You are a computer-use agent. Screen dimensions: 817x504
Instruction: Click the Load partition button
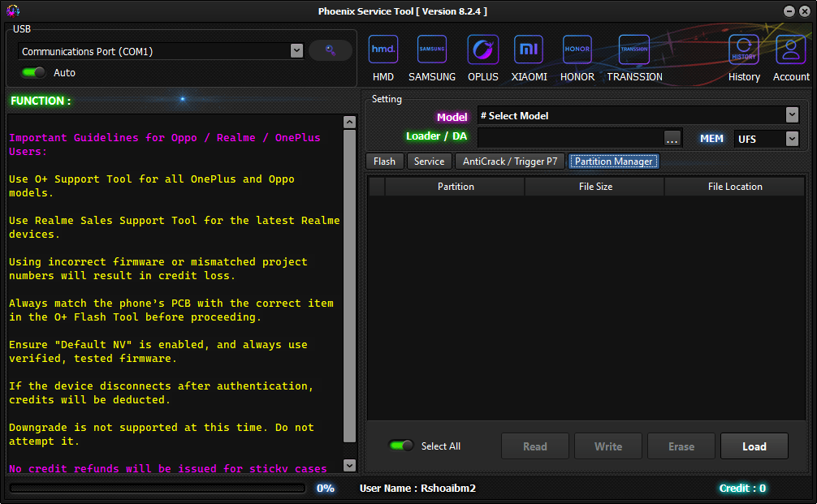point(754,446)
